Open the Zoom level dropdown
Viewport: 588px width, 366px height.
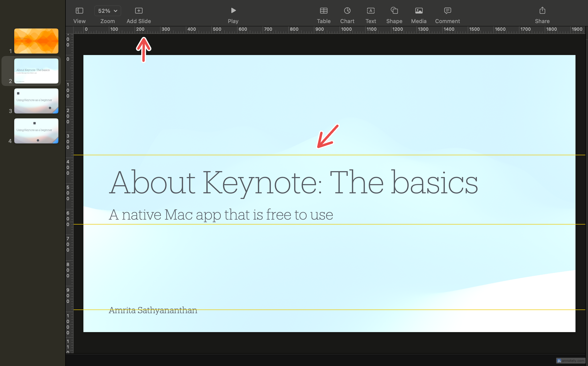click(107, 11)
